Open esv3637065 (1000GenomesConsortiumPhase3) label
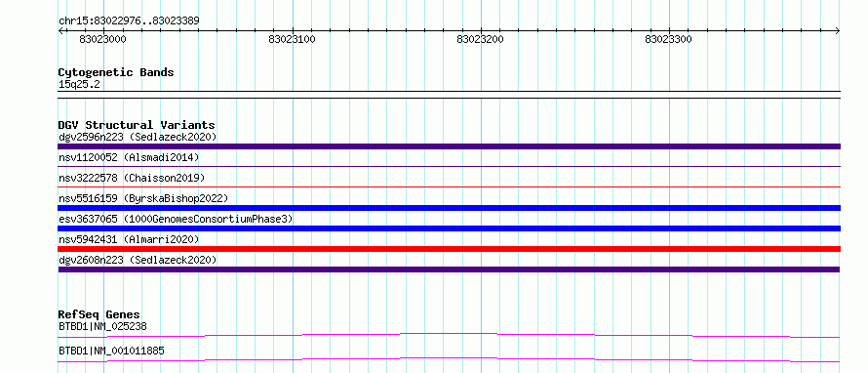Screen dimensions: 868x373 point(176,219)
